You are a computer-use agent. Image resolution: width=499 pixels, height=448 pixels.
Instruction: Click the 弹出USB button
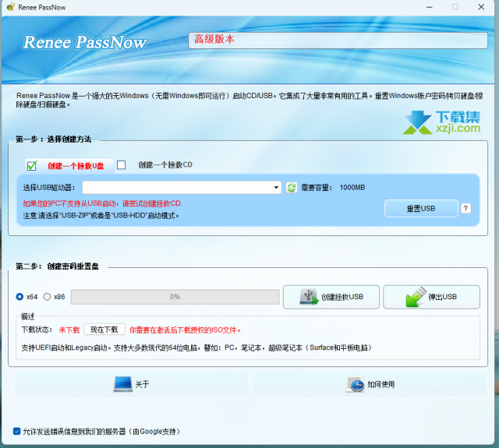[x=431, y=297]
